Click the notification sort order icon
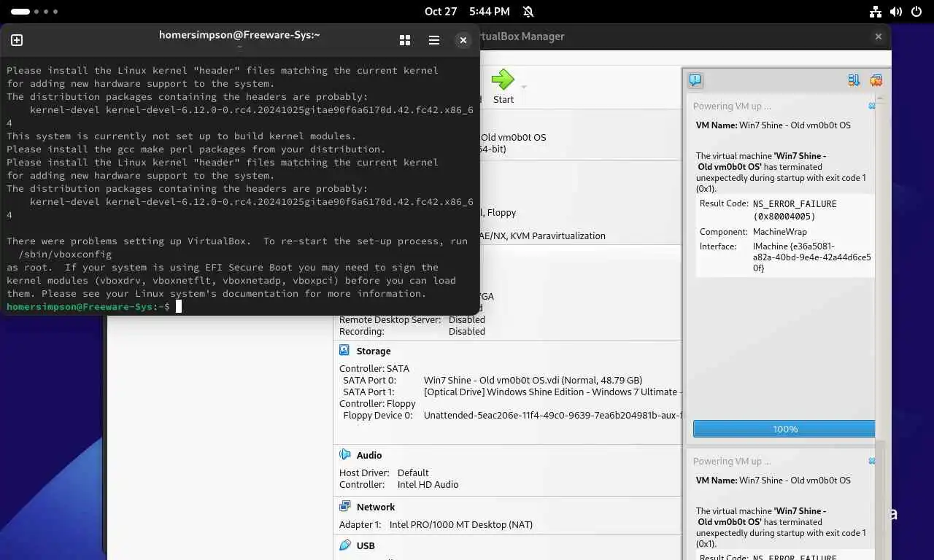This screenshot has width=934, height=560. (854, 80)
